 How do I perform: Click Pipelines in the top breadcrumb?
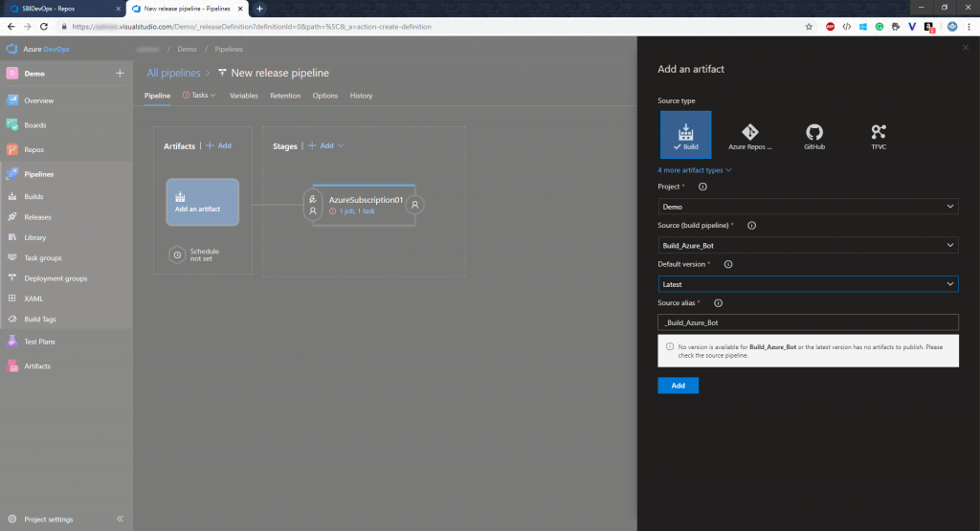(229, 49)
